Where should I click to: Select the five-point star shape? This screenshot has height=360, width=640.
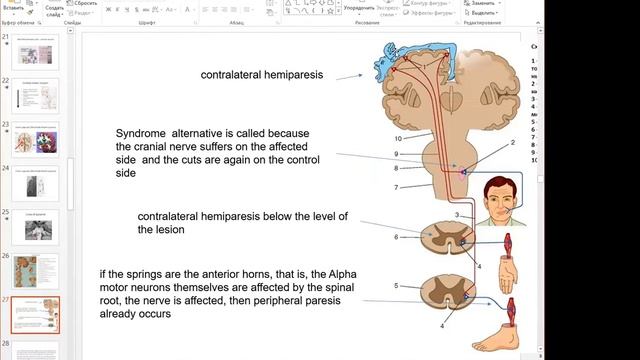tap(330, 11)
